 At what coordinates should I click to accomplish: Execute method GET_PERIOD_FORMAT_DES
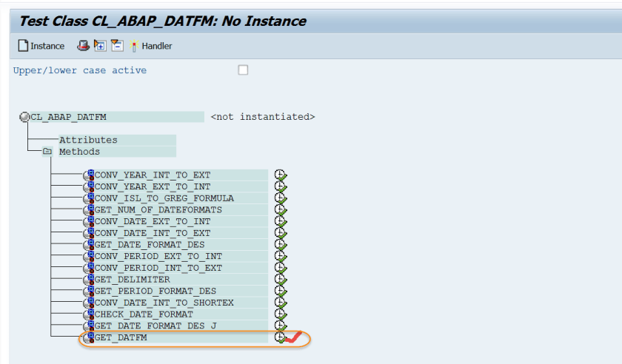[x=281, y=291]
